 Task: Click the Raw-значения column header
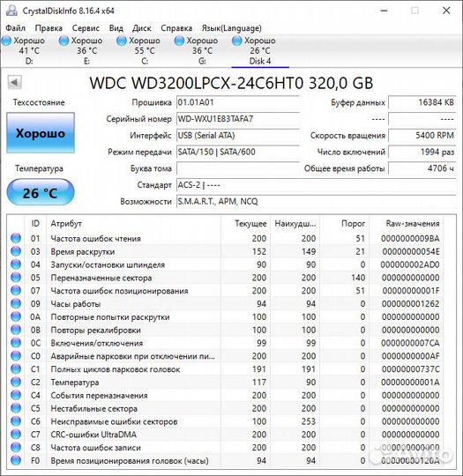[407, 224]
